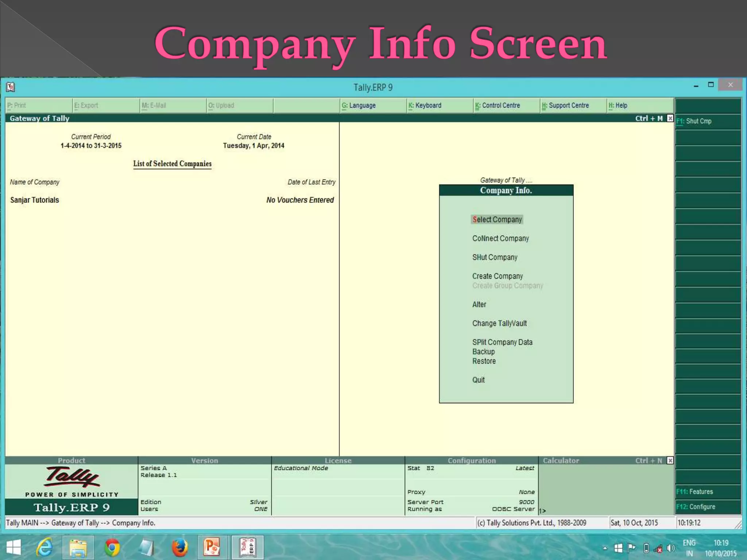This screenshot has width=747, height=560.
Task: Open Google Chrome from the taskbar
Action: 112,548
